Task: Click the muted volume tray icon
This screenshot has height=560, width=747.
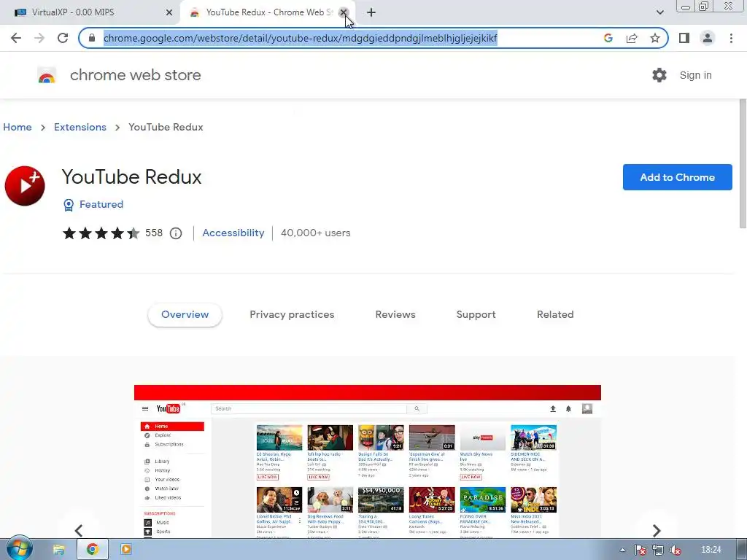Action: 675,550
